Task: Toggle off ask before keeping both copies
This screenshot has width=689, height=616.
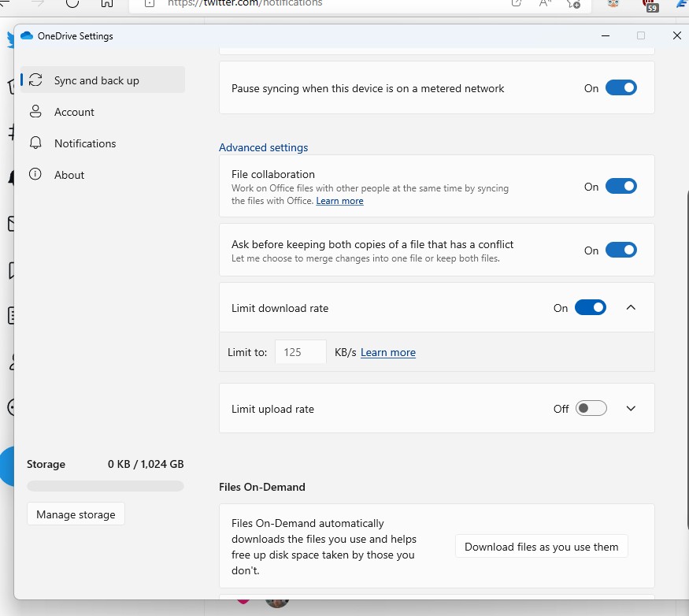Action: (x=620, y=250)
